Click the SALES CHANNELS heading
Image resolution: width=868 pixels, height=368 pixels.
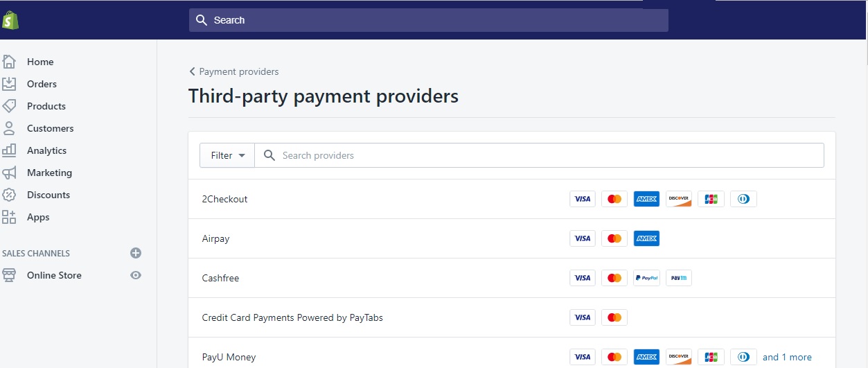point(36,253)
